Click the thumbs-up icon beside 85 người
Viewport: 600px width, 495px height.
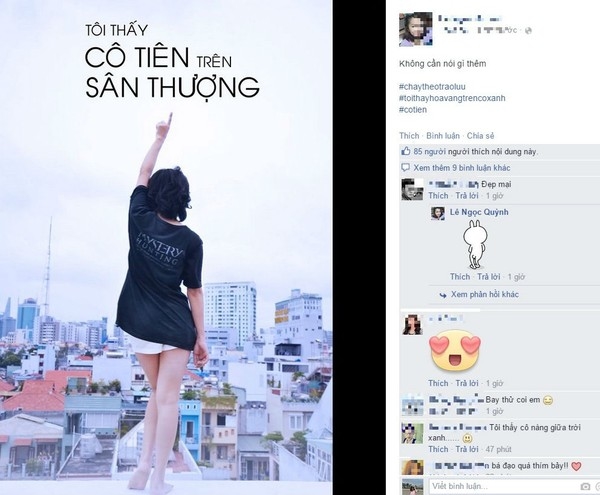406,151
